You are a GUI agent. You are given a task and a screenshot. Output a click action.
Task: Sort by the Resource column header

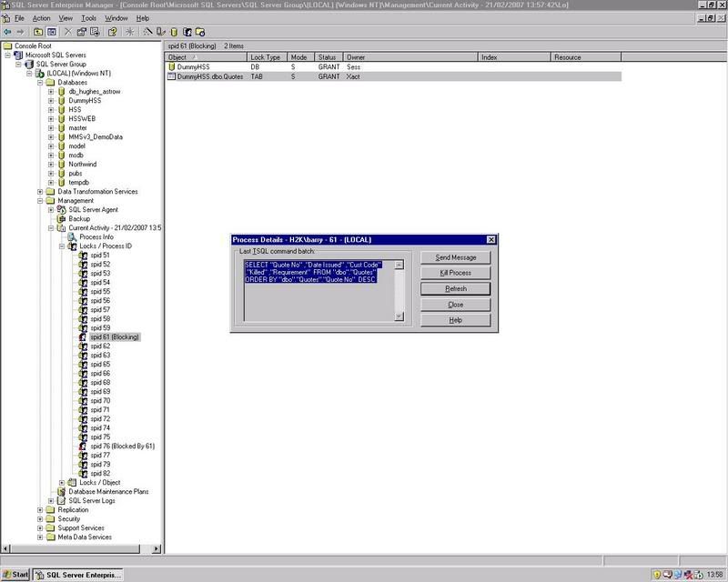(x=585, y=57)
